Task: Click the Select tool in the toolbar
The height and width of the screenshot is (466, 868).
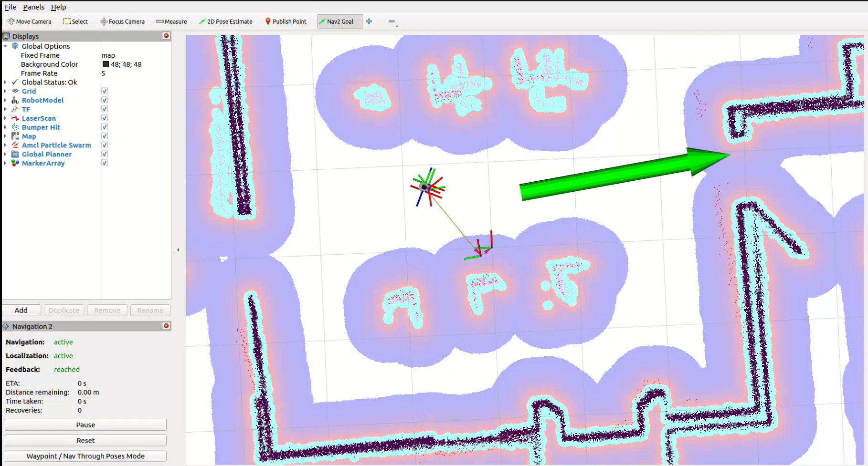Action: click(75, 21)
